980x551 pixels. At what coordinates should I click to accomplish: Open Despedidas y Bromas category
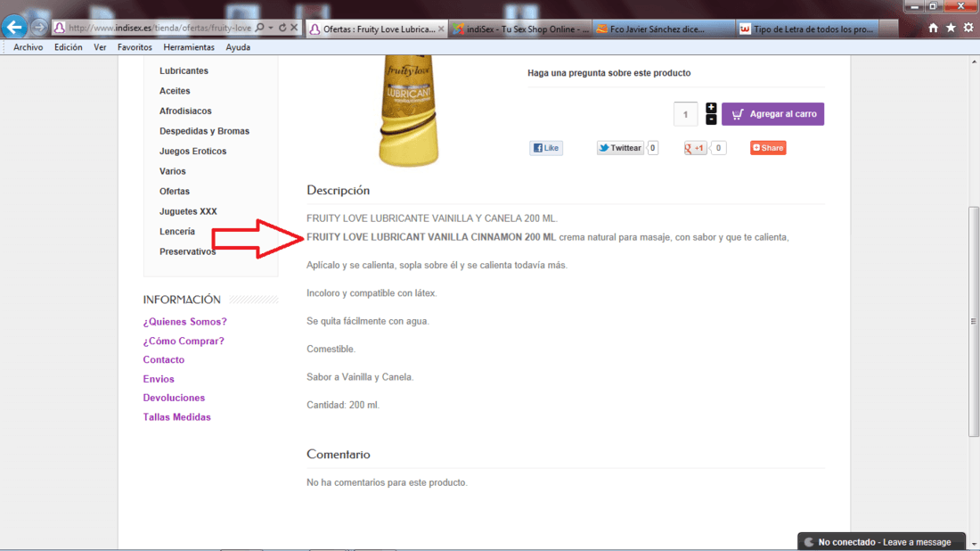click(204, 131)
